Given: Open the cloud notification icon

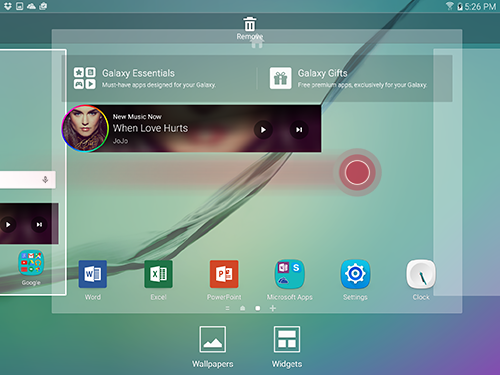Looking at the screenshot, I should [31, 6].
